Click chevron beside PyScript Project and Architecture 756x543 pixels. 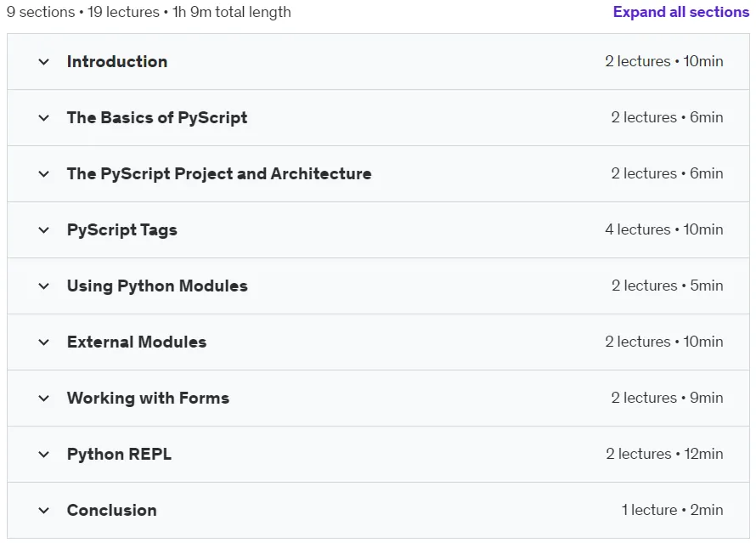pos(44,173)
